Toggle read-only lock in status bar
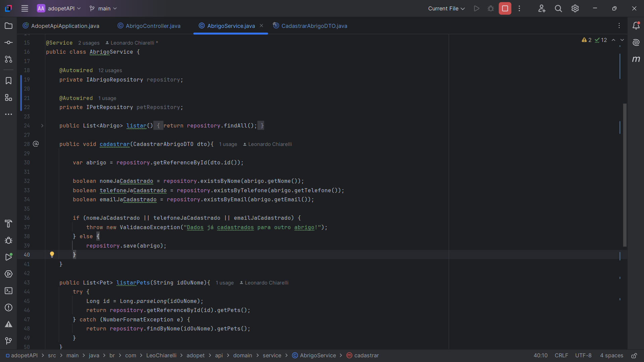This screenshot has width=644, height=362. coord(634,356)
